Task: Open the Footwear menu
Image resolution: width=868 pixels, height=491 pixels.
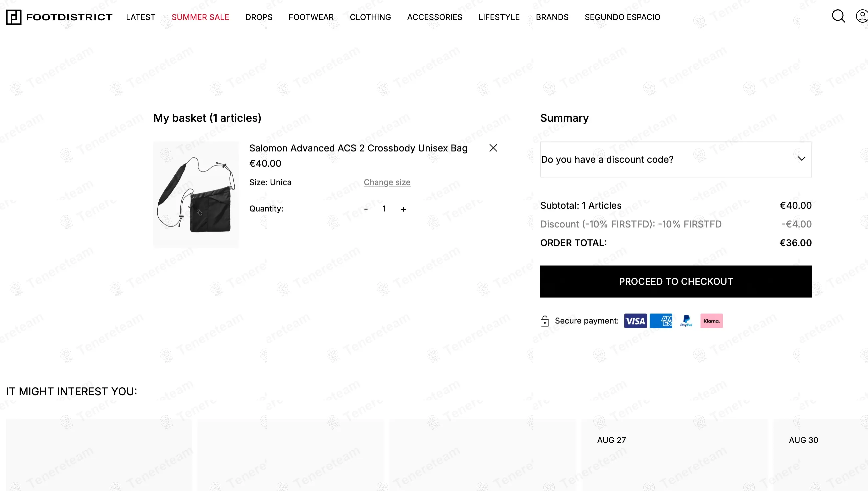Action: click(311, 17)
